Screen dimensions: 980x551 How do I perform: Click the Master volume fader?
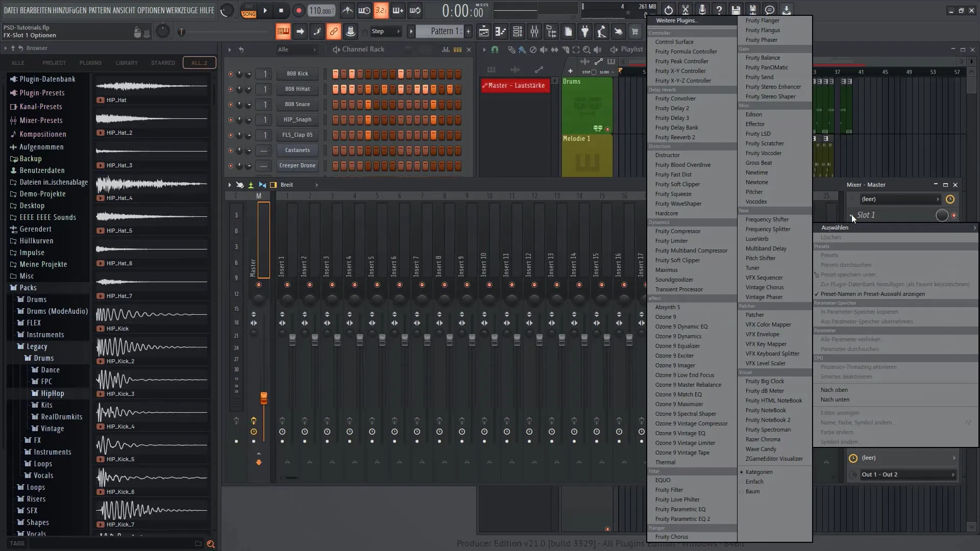264,398
